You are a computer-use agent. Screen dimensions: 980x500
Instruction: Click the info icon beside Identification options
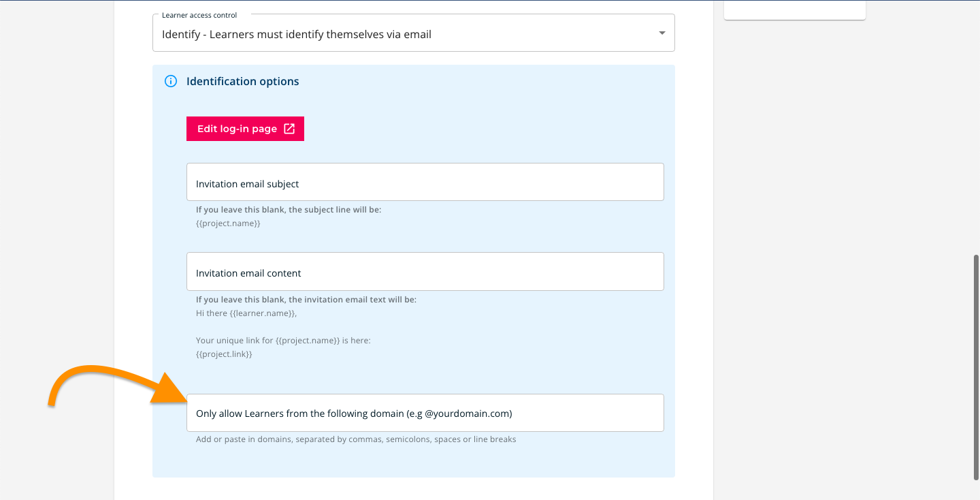click(171, 82)
